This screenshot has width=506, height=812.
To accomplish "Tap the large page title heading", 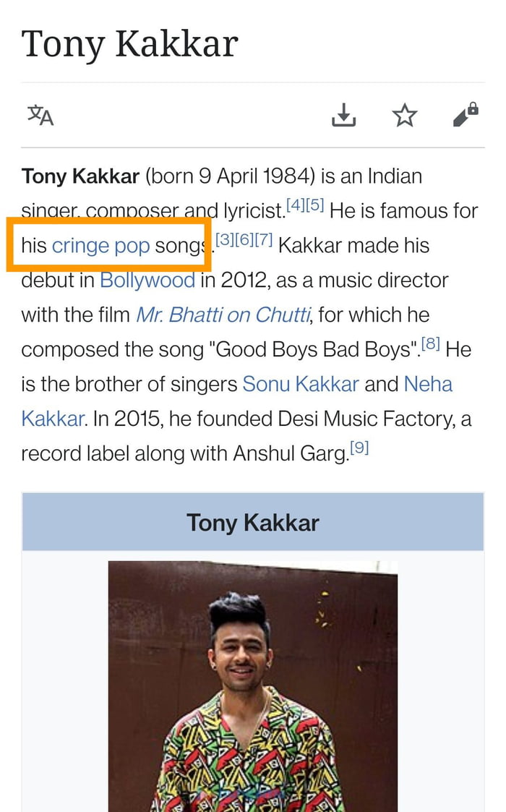I will tap(130, 43).
